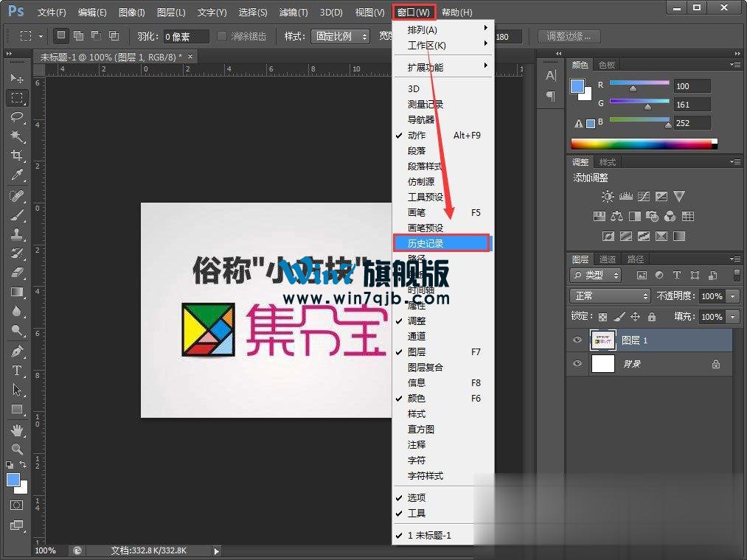Toggle anti-alias checkbox
Screen dimensions: 747x560
(x=221, y=36)
